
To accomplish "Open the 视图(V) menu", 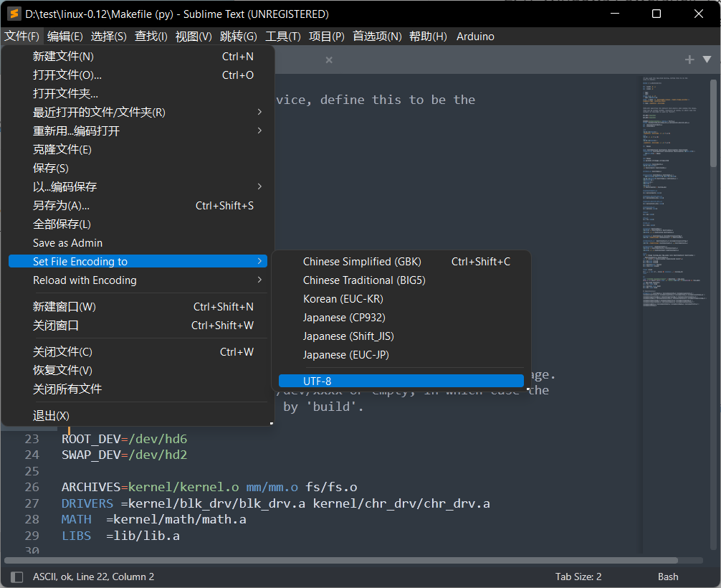I will point(194,37).
